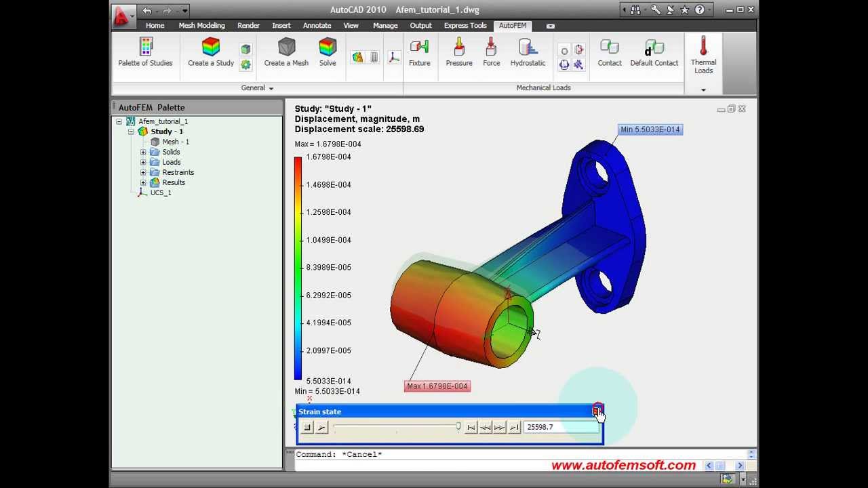Click the Strain state slider handle
This screenshot has height=488, width=868.
click(458, 426)
